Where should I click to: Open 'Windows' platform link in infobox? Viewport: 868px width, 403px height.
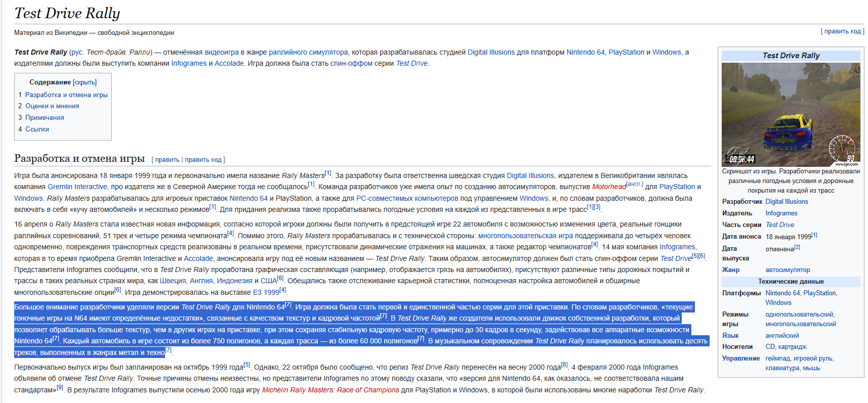[778, 302]
